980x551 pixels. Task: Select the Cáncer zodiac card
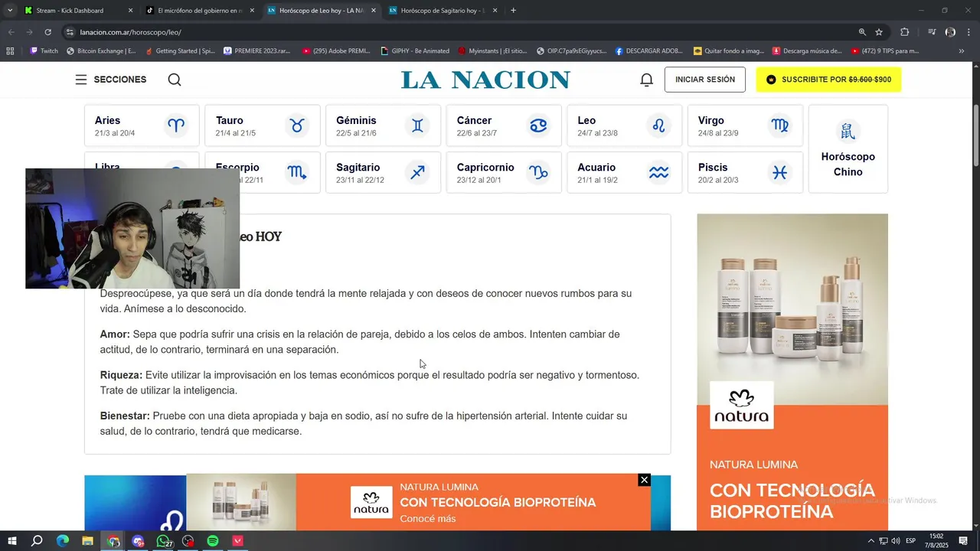pyautogui.click(x=504, y=126)
